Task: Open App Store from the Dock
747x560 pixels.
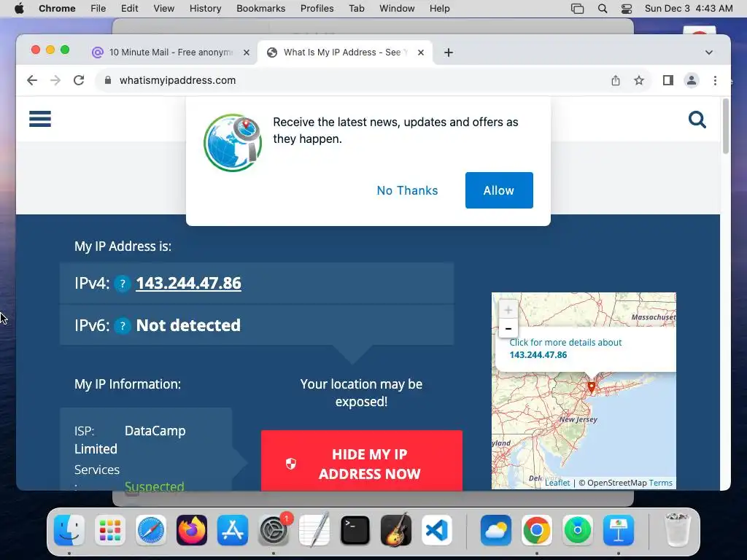Action: 233,530
